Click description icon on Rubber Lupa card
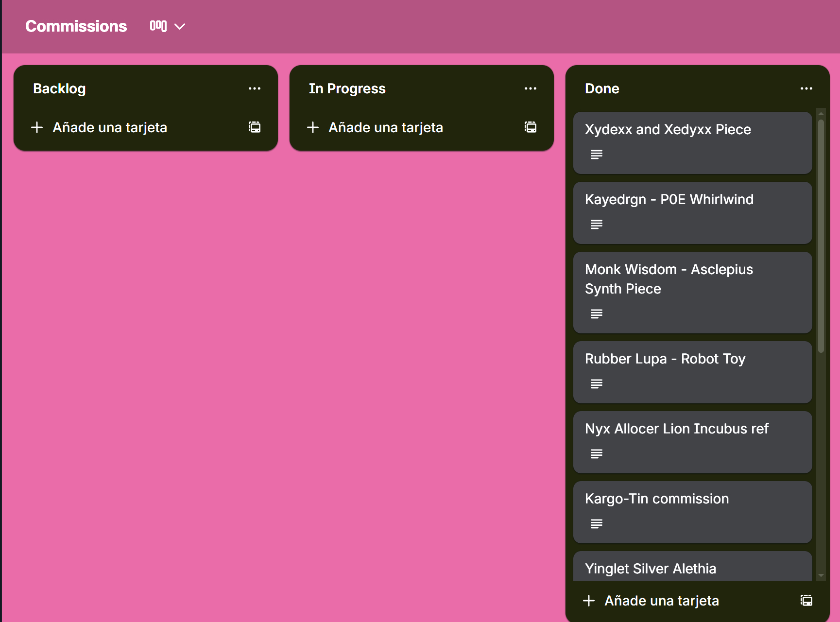The image size is (840, 622). [597, 384]
